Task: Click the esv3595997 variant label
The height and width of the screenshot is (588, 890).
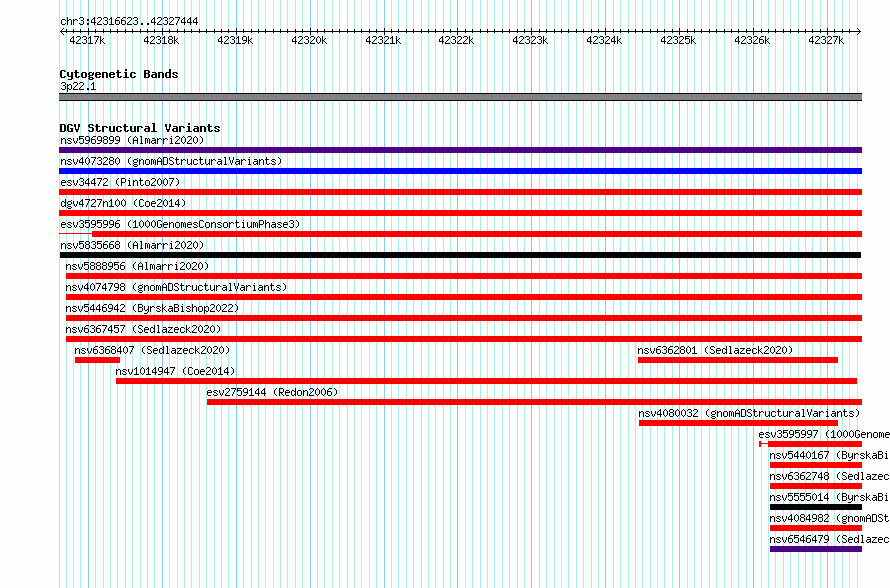Action: click(824, 434)
